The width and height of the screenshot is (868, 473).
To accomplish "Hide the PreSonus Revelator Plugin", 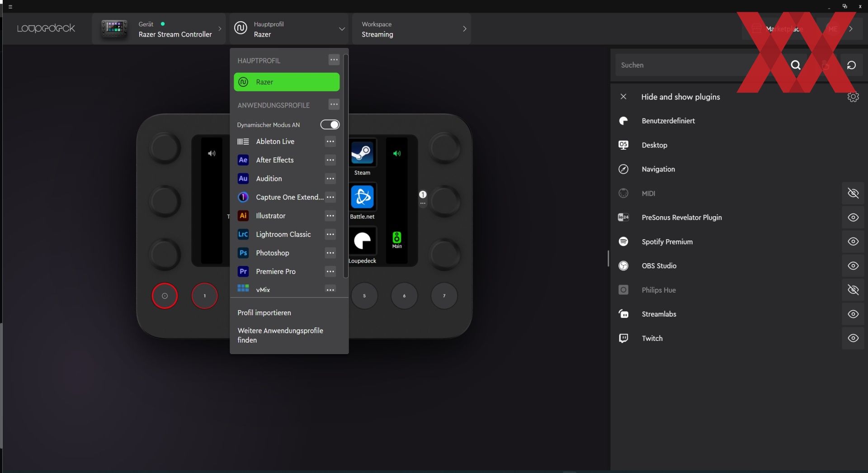I will (853, 218).
